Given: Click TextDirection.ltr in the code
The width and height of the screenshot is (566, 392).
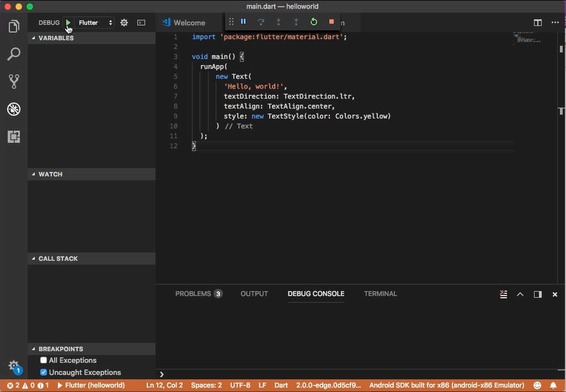Looking at the screenshot, I should [317, 96].
